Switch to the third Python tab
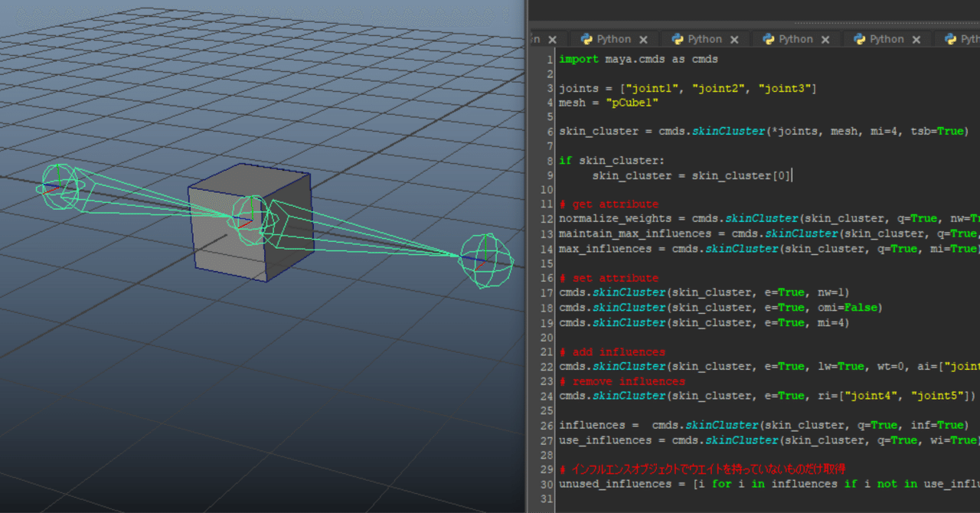The width and height of the screenshot is (980, 513). tap(704, 38)
